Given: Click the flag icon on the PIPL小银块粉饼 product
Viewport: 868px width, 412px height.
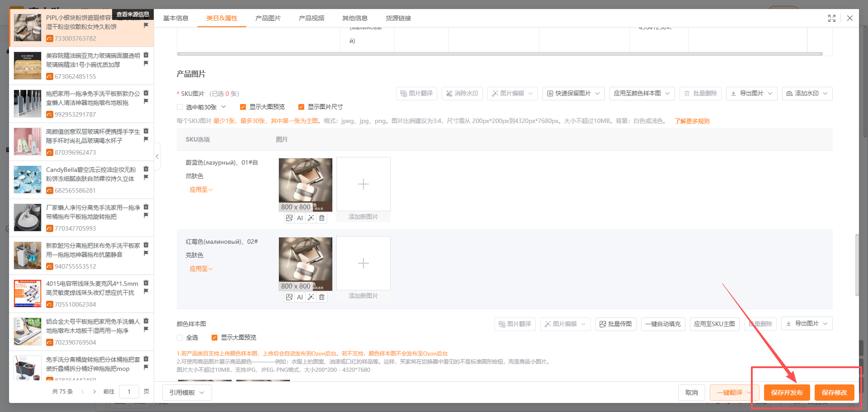Looking at the screenshot, I should pyautogui.click(x=146, y=25).
